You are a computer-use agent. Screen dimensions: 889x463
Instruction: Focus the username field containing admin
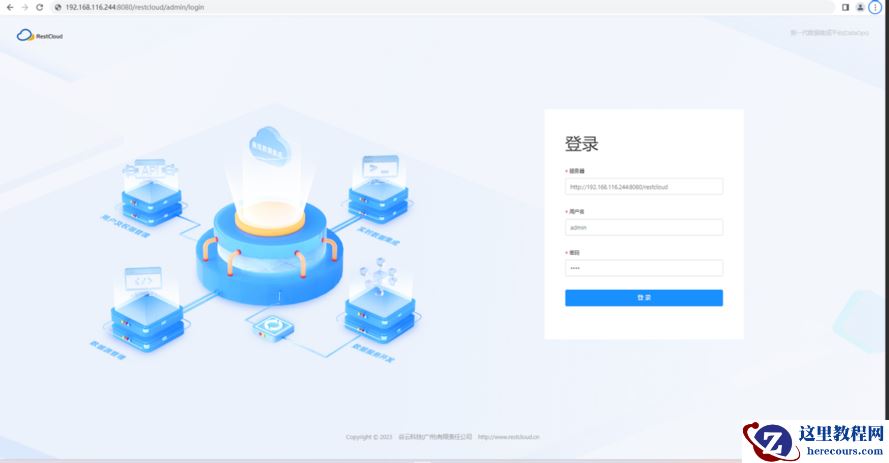644,227
